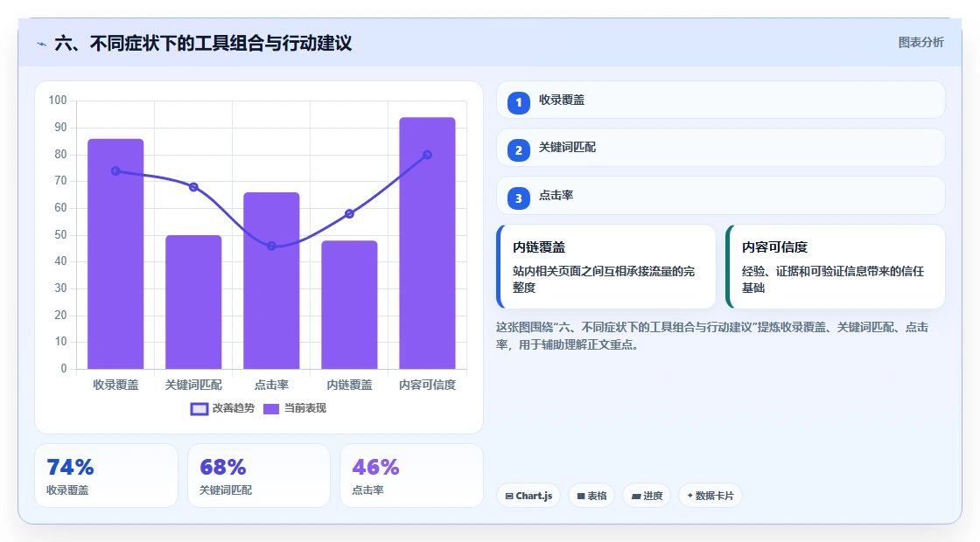Click the 点击率 bar in chart
Screen dimensions: 980x542
pos(271,281)
